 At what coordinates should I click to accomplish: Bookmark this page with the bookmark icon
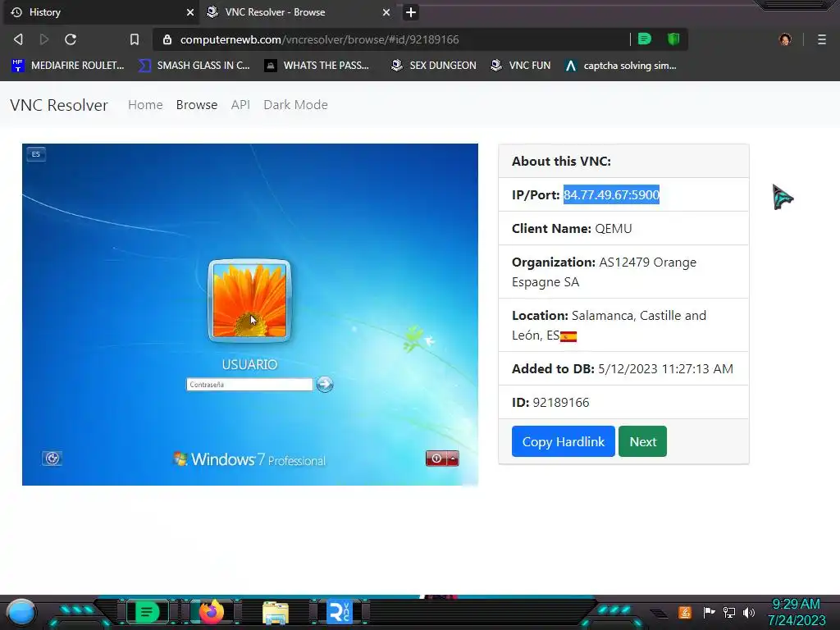(x=134, y=39)
